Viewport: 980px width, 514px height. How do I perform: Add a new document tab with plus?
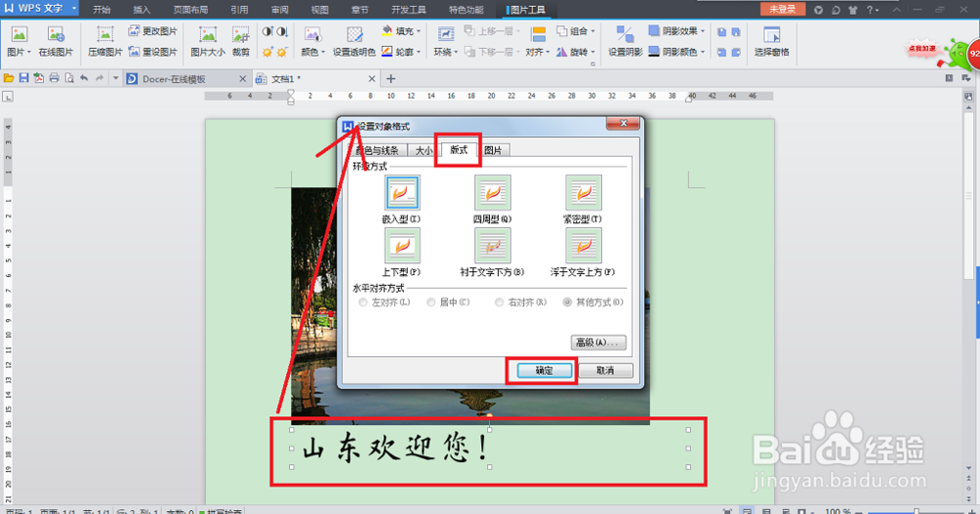tap(391, 78)
